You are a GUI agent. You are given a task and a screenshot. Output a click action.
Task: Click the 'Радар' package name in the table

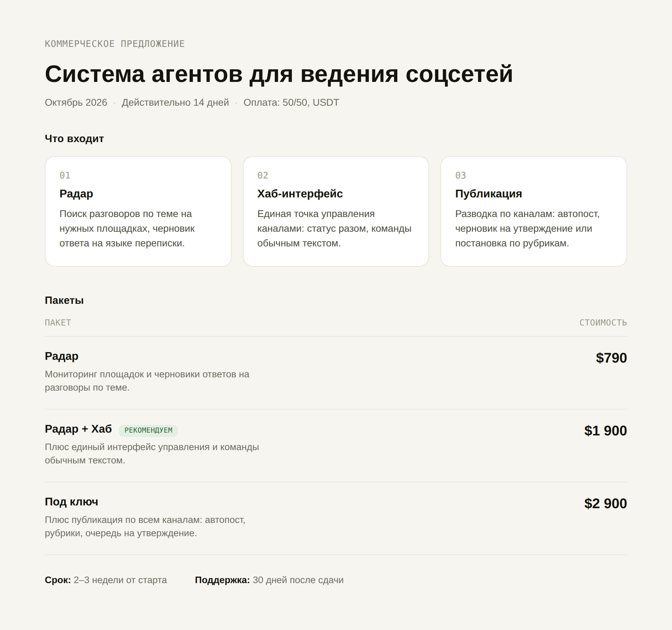[x=62, y=356]
